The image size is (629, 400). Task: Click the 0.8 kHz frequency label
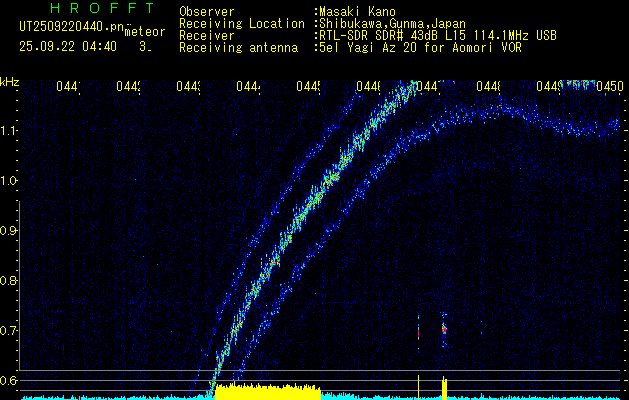click(x=9, y=280)
